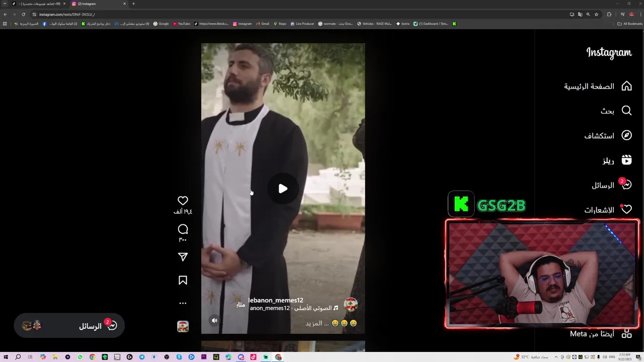Click the magnifier search icon in sidebar

coord(626,111)
